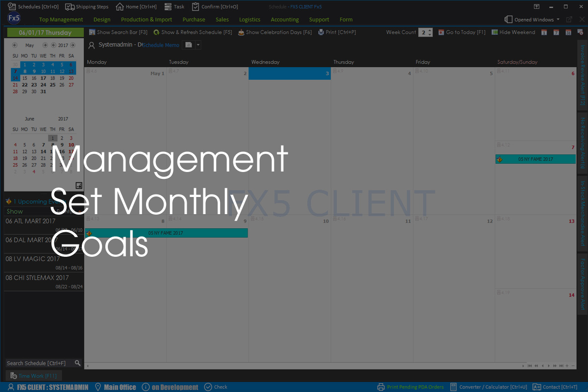Click the pop-out window icon
Viewport: 588px width, 392px height.
click(569, 20)
